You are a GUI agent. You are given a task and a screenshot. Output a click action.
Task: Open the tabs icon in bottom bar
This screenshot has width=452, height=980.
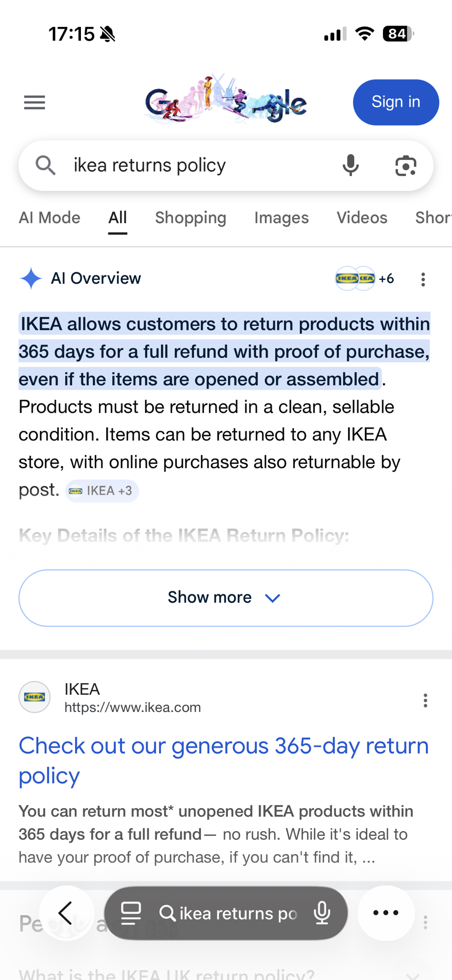(131, 913)
